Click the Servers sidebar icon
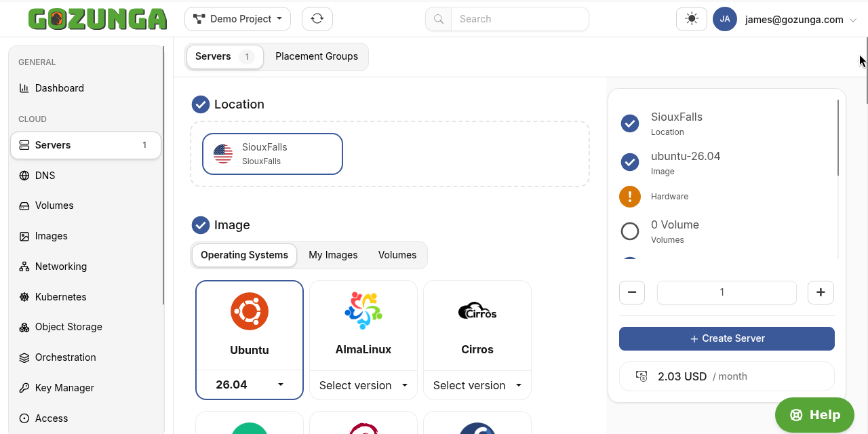The width and height of the screenshot is (868, 434). coord(24,145)
